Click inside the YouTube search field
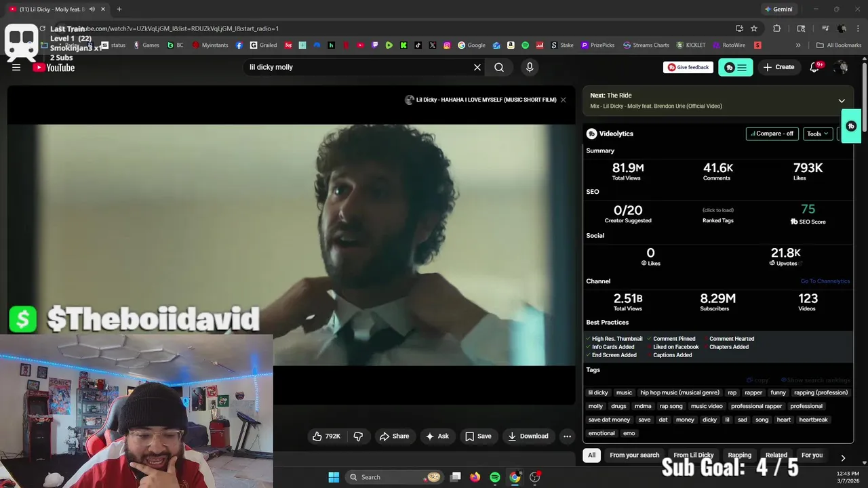 [358, 67]
